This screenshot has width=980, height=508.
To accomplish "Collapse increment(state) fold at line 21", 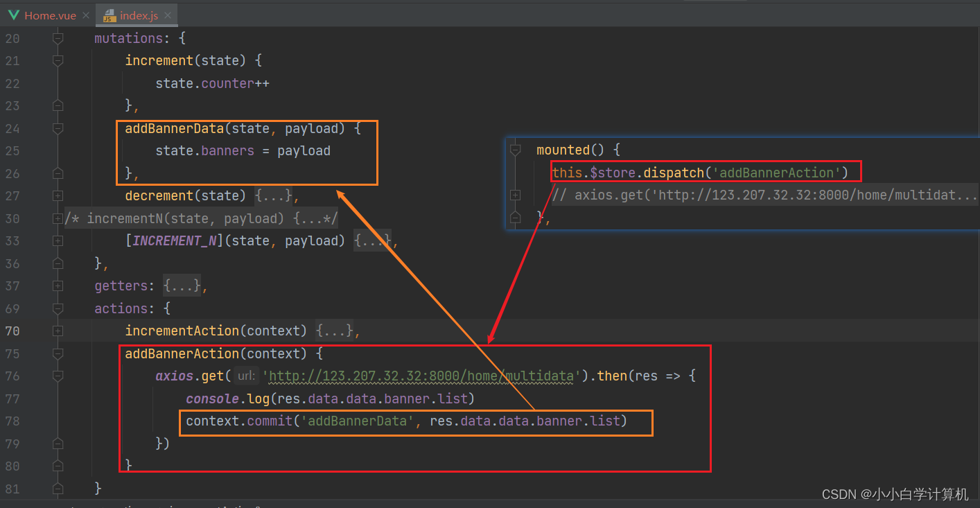I will (x=58, y=61).
